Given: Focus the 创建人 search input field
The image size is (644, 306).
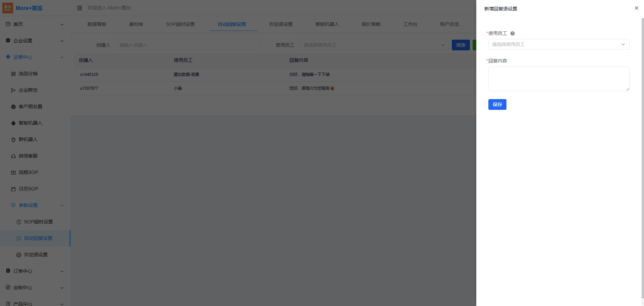Looking at the screenshot, I should 187,45.
